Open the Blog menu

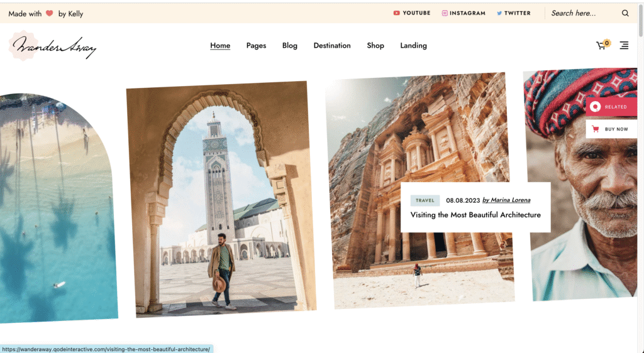(289, 45)
